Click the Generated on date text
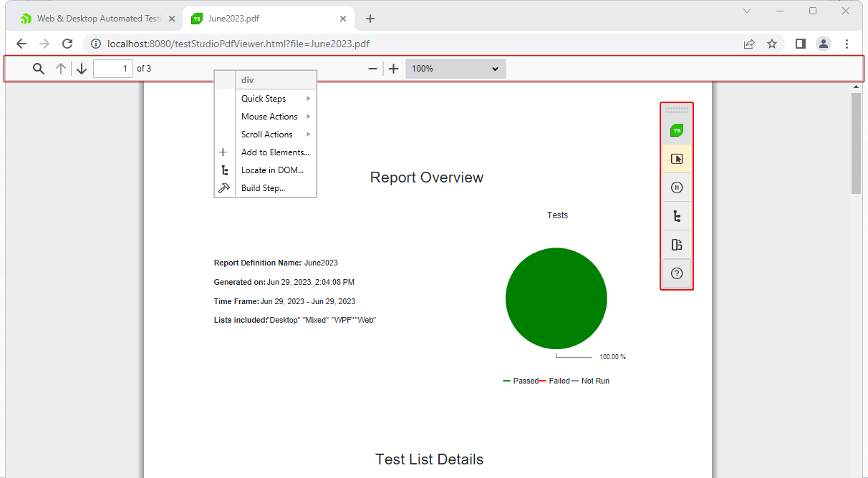 coord(284,282)
